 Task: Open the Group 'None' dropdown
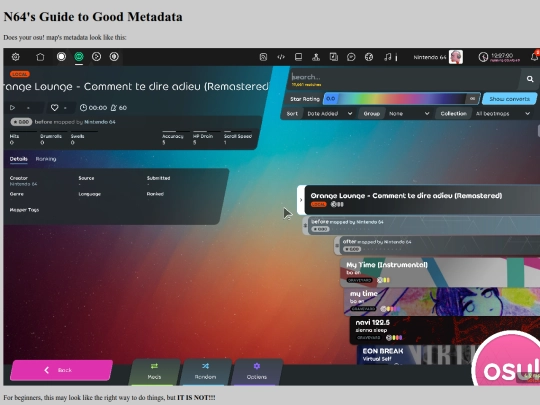coord(408,114)
